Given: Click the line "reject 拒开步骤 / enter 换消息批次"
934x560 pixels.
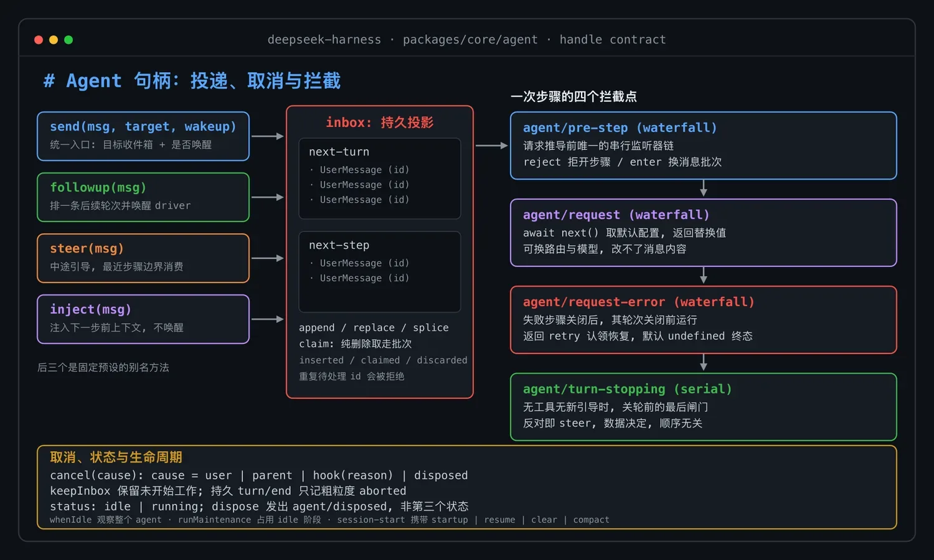Looking at the screenshot, I should [x=622, y=162].
